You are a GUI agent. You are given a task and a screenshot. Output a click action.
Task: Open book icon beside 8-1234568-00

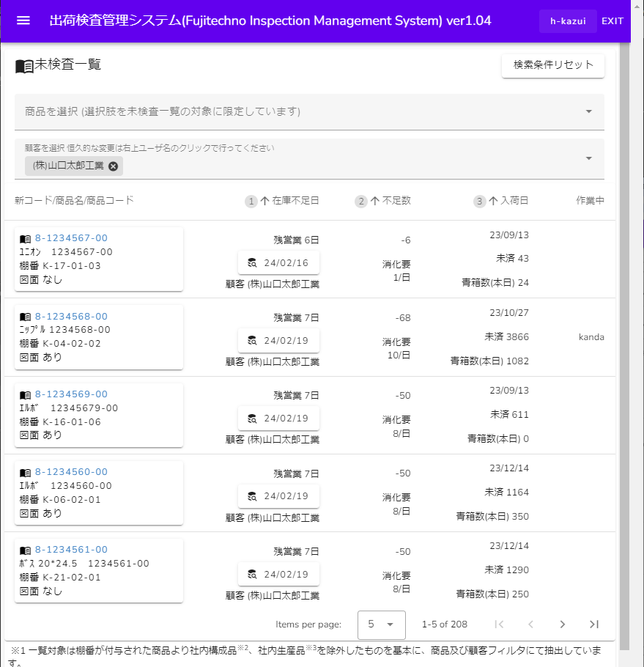[26, 317]
